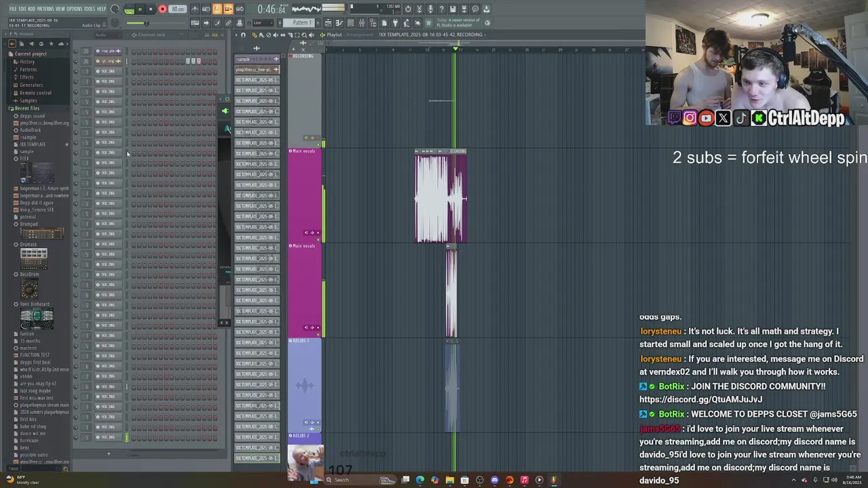The width and height of the screenshot is (868, 488).
Task: Open the EDIT menu
Action: [x=22, y=9]
